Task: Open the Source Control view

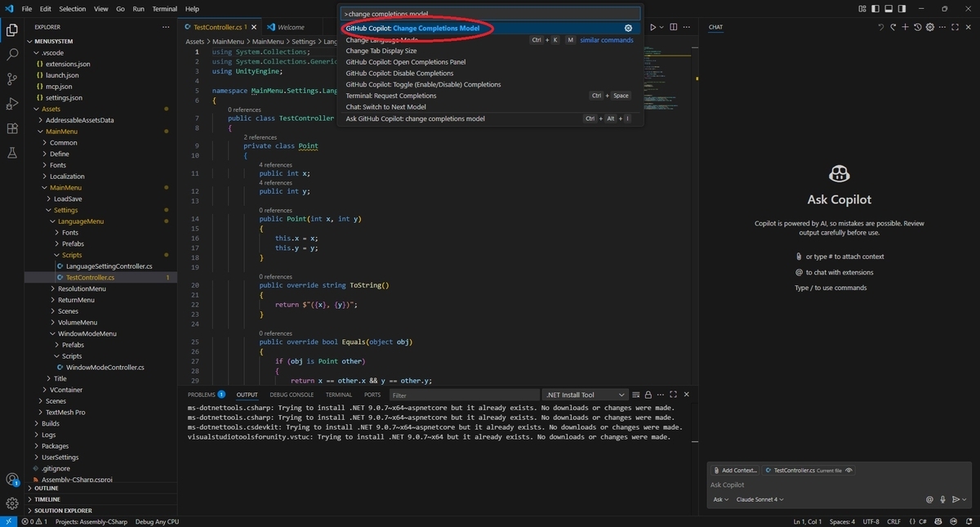Action: [x=12, y=79]
